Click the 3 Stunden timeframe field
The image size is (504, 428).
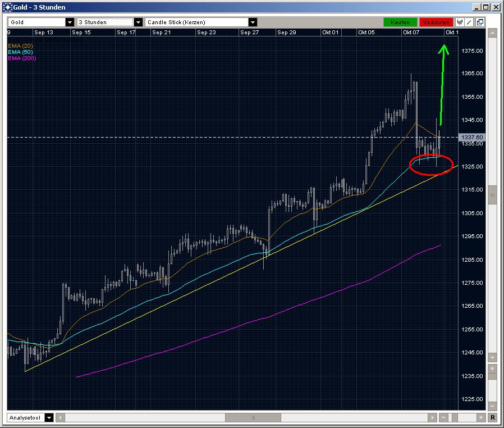(105, 22)
